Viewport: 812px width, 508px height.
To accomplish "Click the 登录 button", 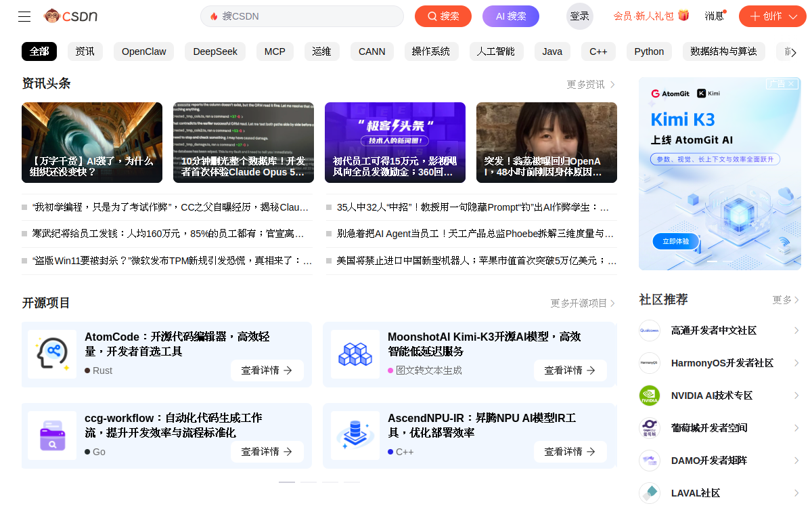I will coord(580,16).
